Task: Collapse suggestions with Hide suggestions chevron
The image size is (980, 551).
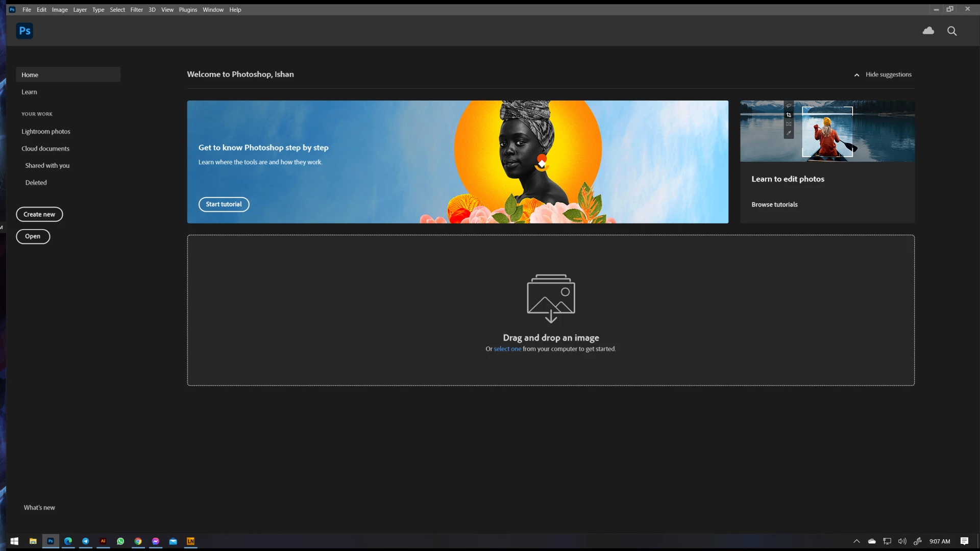Action: click(856, 75)
